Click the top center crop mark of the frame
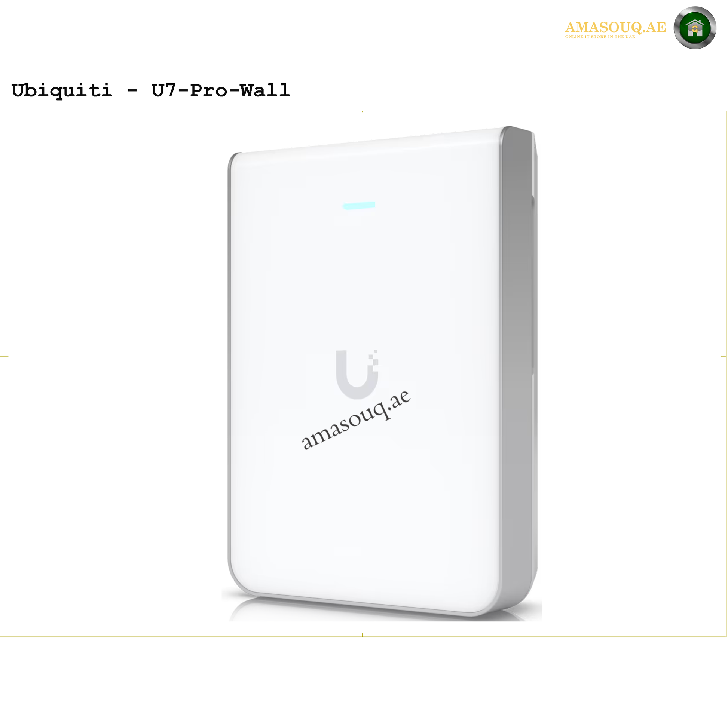This screenshot has width=728, height=701. click(x=362, y=112)
